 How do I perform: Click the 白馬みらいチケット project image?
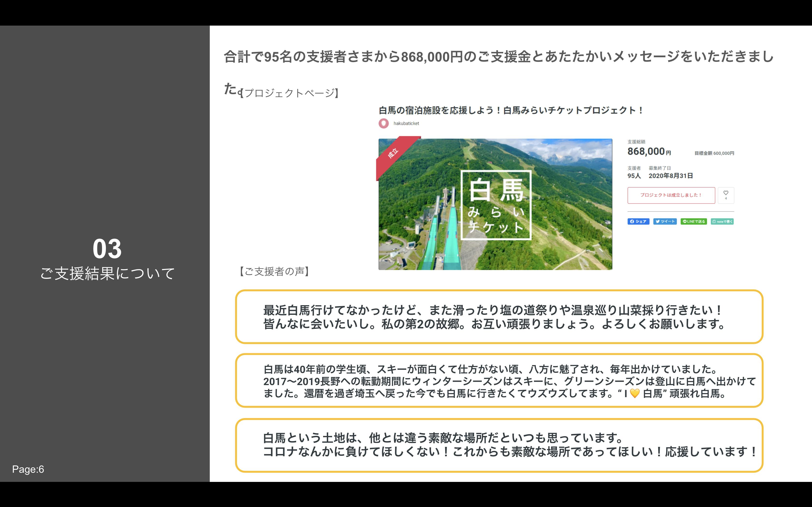(x=495, y=204)
